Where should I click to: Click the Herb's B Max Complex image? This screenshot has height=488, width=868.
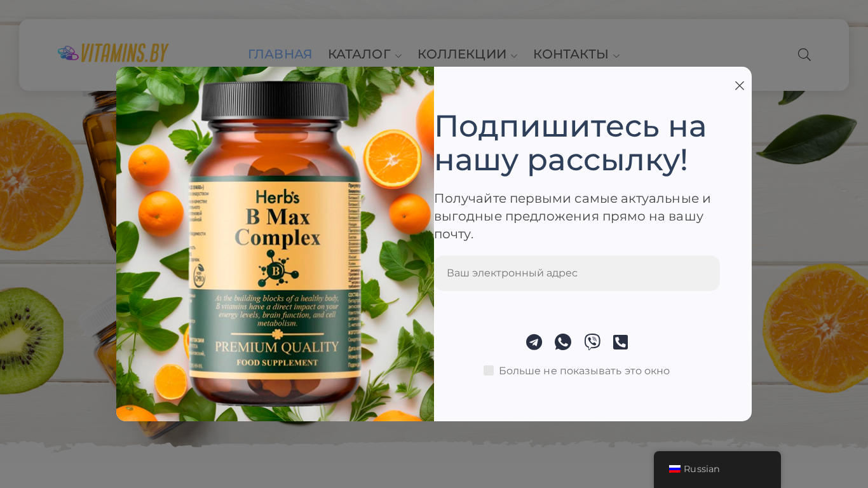(x=275, y=244)
